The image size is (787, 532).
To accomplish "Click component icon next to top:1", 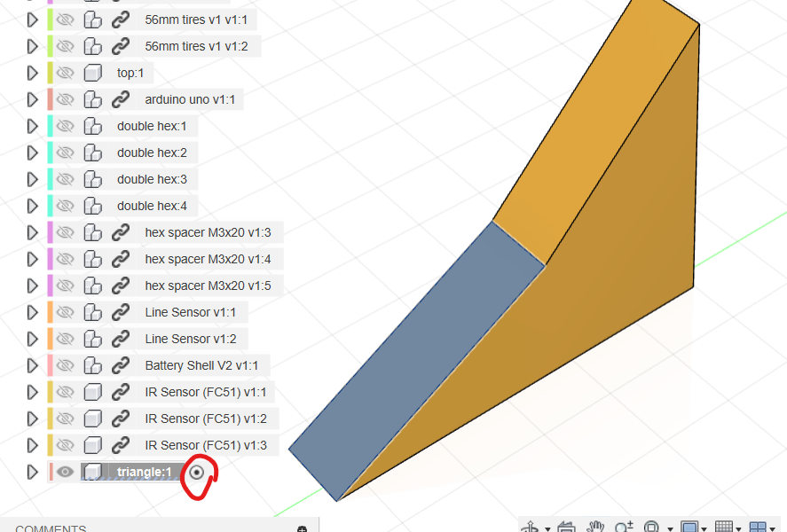I will pyautogui.click(x=92, y=73).
